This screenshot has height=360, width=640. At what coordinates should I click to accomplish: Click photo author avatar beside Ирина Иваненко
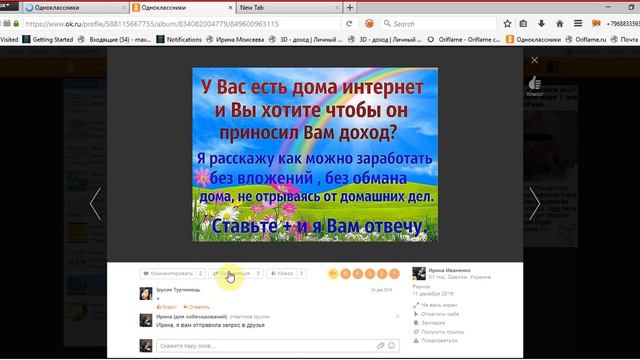419,273
